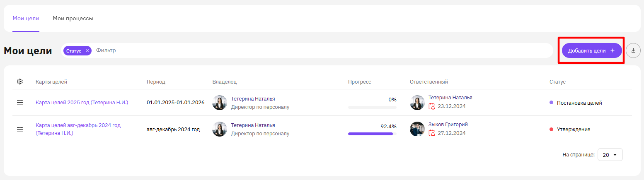Image resolution: width=644 pixels, height=180 pixels.
Task: Open table column settings gear icon
Action: (x=19, y=82)
